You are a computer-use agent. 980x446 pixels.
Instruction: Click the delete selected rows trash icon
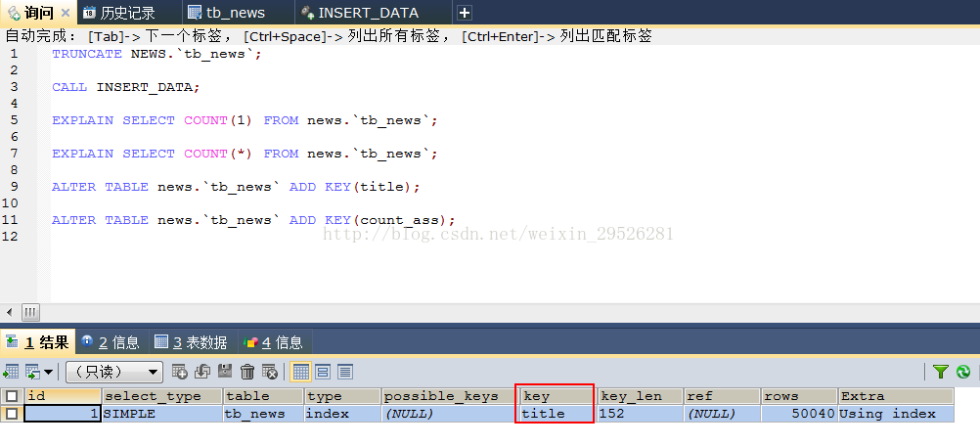pos(247,372)
